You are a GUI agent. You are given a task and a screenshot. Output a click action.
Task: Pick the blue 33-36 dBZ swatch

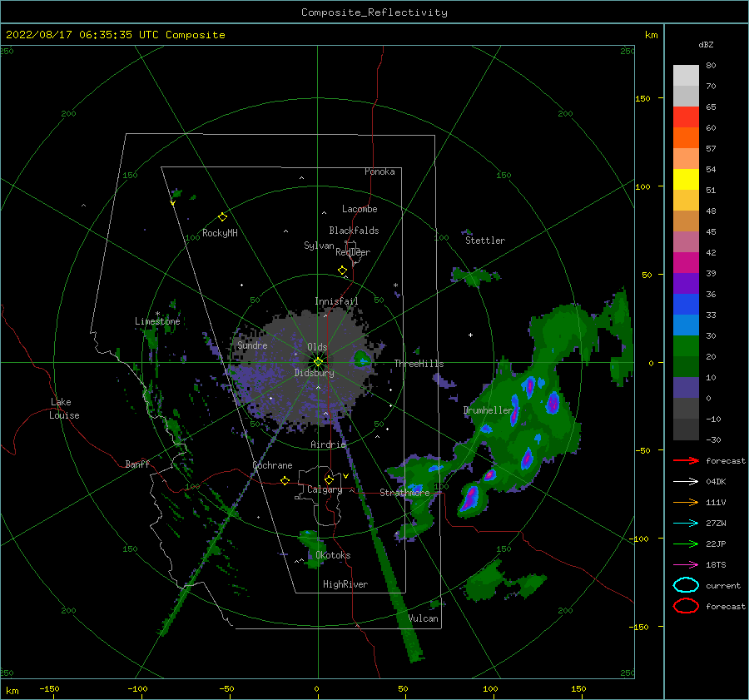[686, 305]
